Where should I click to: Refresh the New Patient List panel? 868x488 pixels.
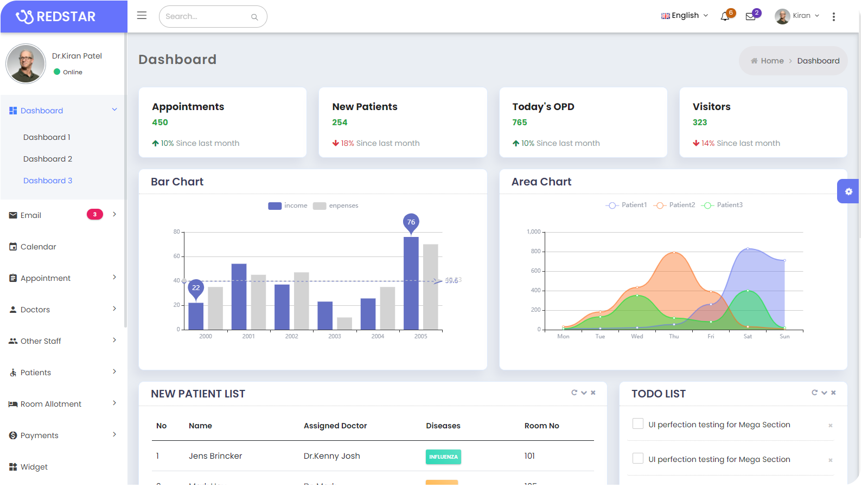tap(575, 392)
